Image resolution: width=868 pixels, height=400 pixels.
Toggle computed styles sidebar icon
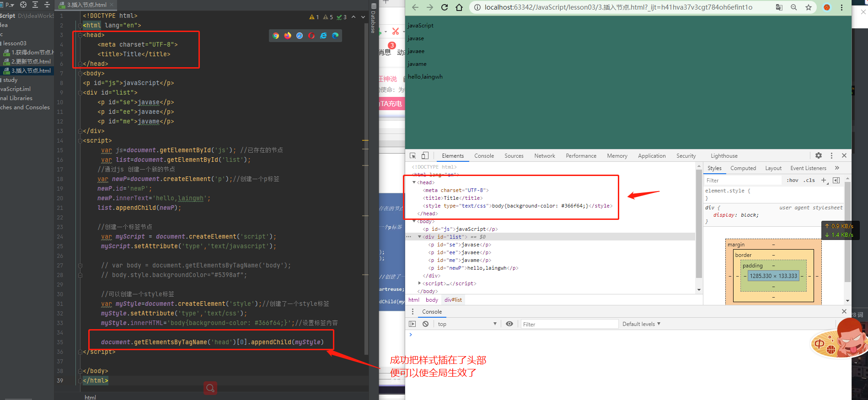[836, 180]
